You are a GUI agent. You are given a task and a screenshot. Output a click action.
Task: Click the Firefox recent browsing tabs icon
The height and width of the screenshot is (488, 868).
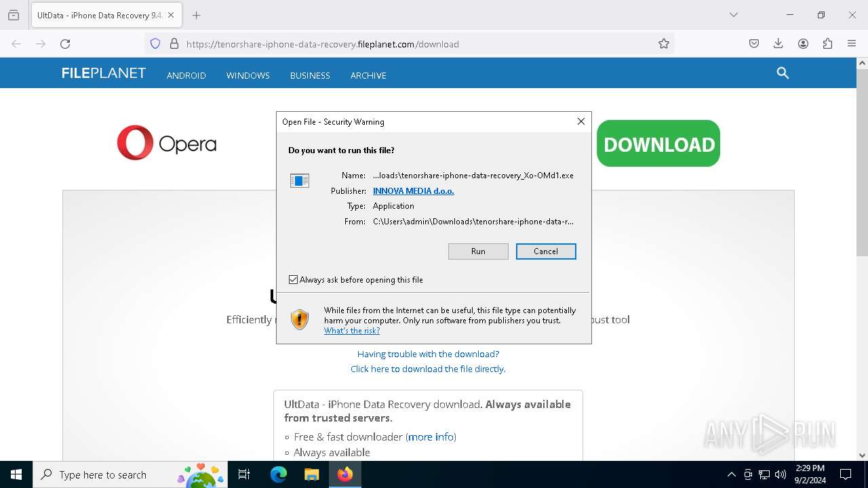14,15
